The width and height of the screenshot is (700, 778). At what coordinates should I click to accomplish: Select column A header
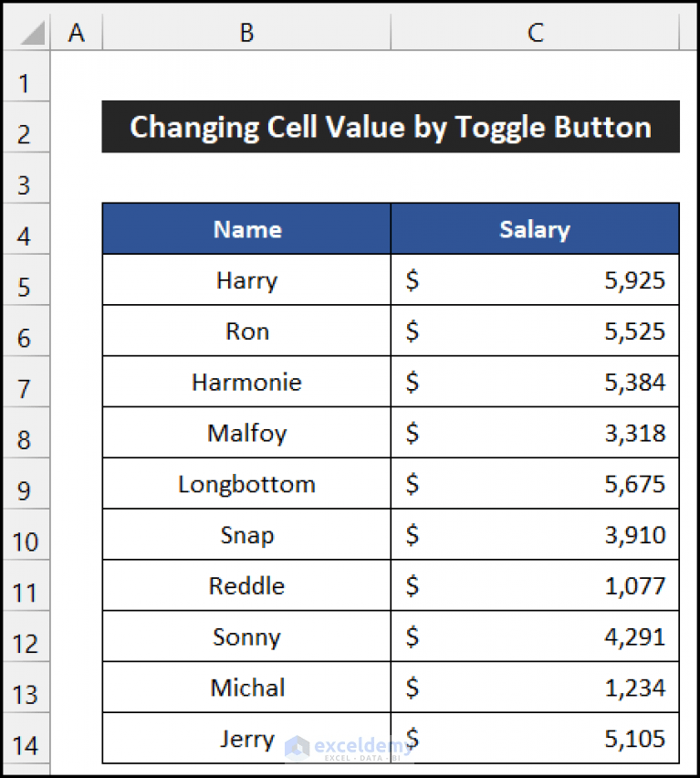coord(77,32)
